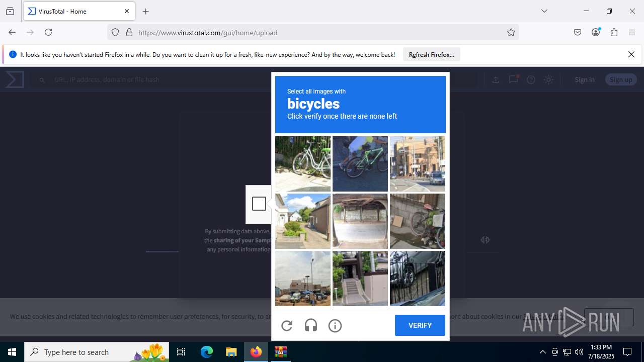
Task: Click the Sign in link
Action: (x=585, y=79)
